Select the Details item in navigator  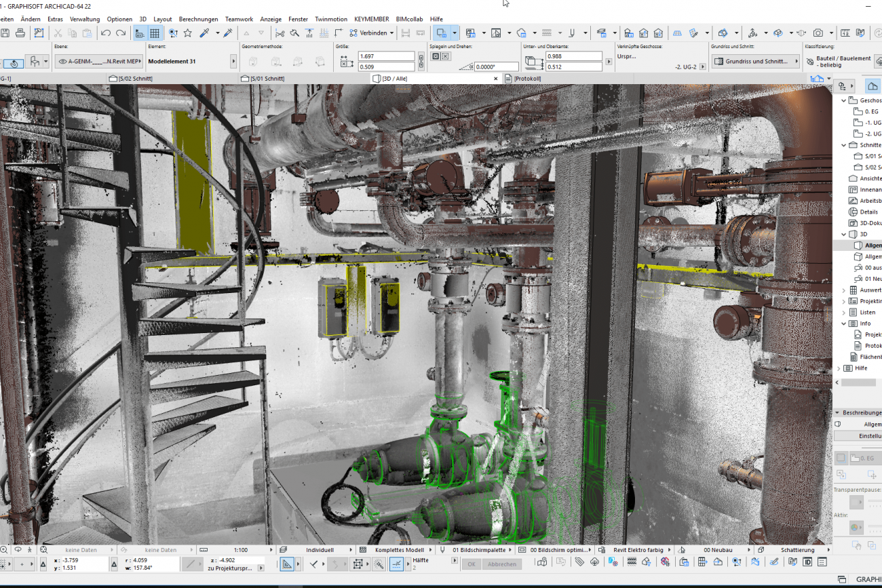coord(868,212)
